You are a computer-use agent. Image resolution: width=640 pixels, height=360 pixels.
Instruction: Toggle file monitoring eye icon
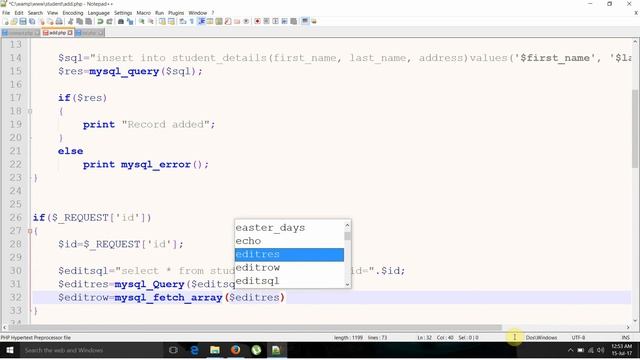pos(246,21)
